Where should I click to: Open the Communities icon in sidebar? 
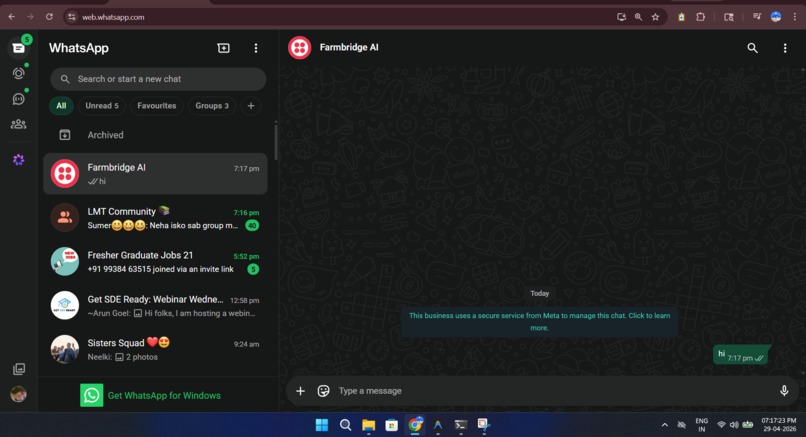click(19, 124)
